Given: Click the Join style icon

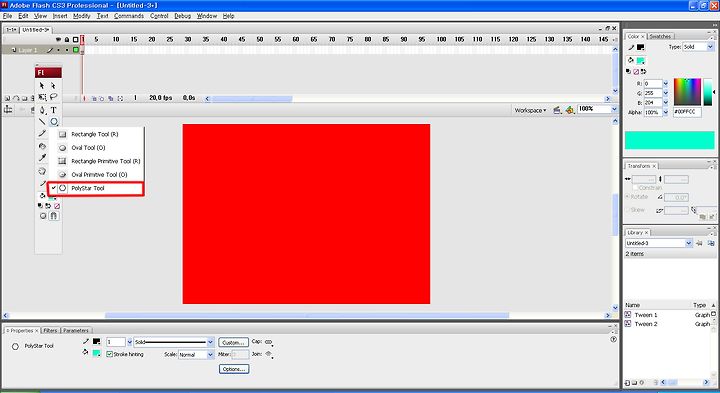Looking at the screenshot, I should pyautogui.click(x=269, y=354).
